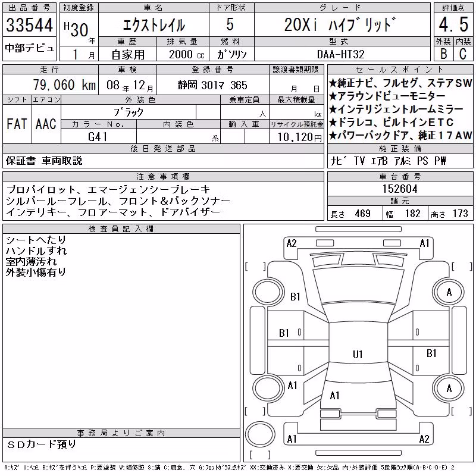Image resolution: width=476 pixels, height=476 pixels.
Task: Select the 検査員記入欄 header
Action: coord(121,229)
